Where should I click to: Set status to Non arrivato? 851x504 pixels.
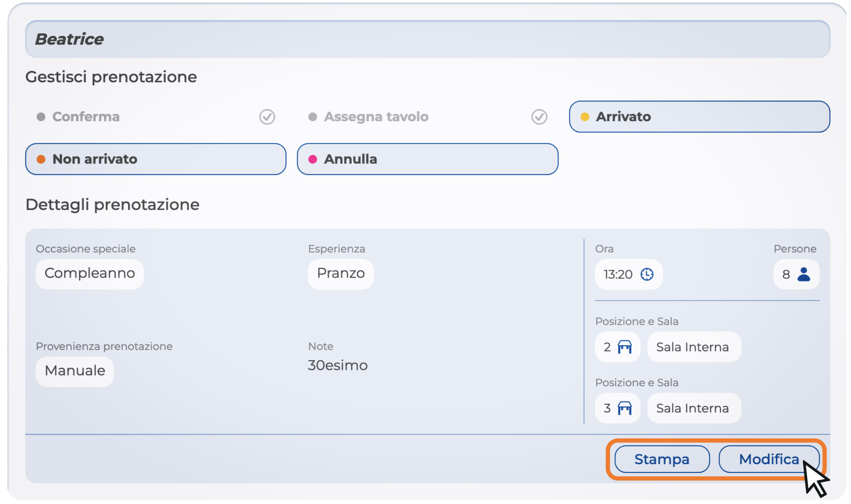155,159
